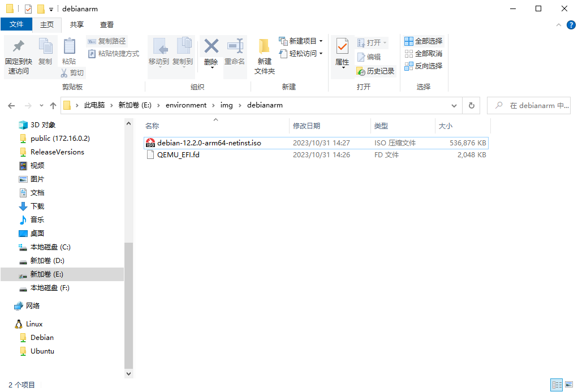The width and height of the screenshot is (578, 392).
Task: Click the Cut scissors icon
Action: 64,73
